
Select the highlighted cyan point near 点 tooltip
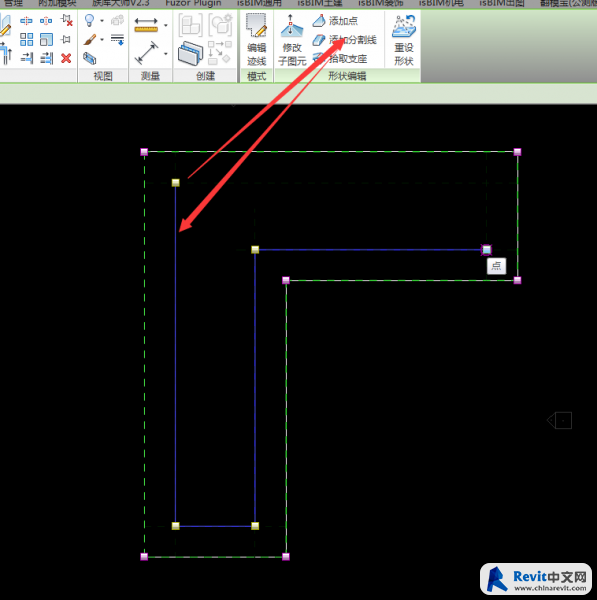tap(486, 250)
